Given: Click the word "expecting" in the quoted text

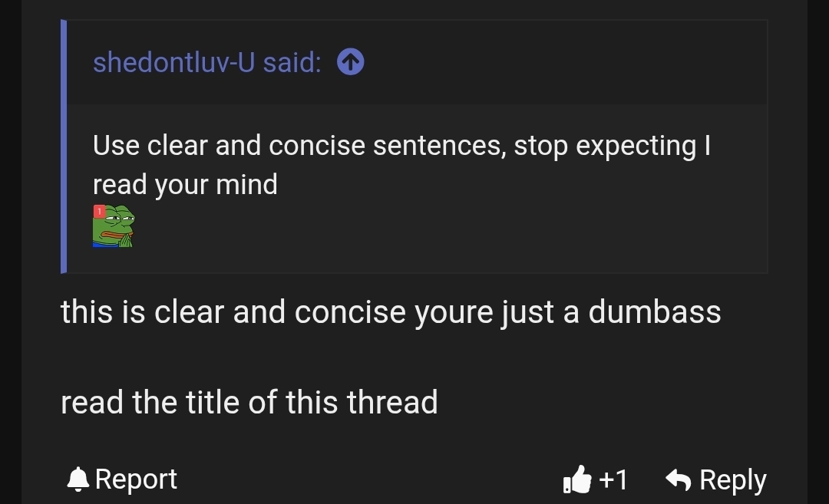Looking at the screenshot, I should coord(636,145).
